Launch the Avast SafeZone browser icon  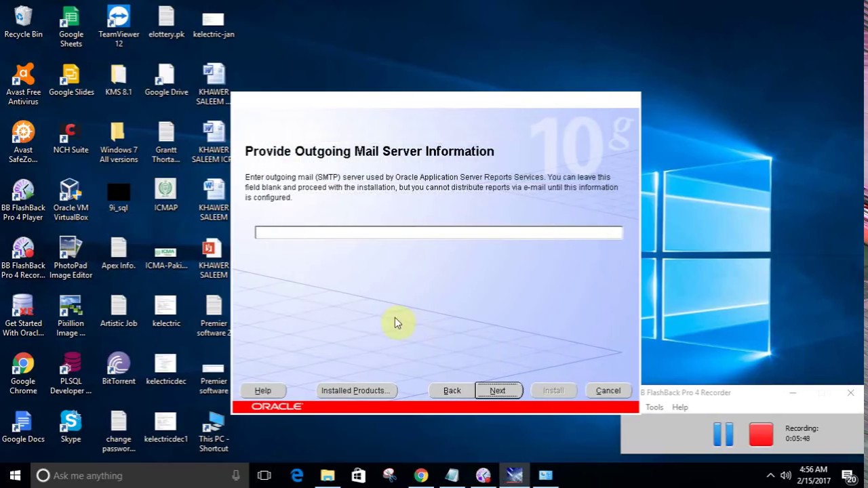23,142
